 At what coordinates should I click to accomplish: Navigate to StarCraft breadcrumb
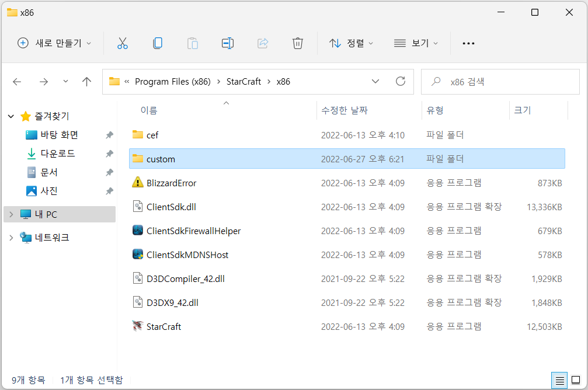click(x=243, y=81)
